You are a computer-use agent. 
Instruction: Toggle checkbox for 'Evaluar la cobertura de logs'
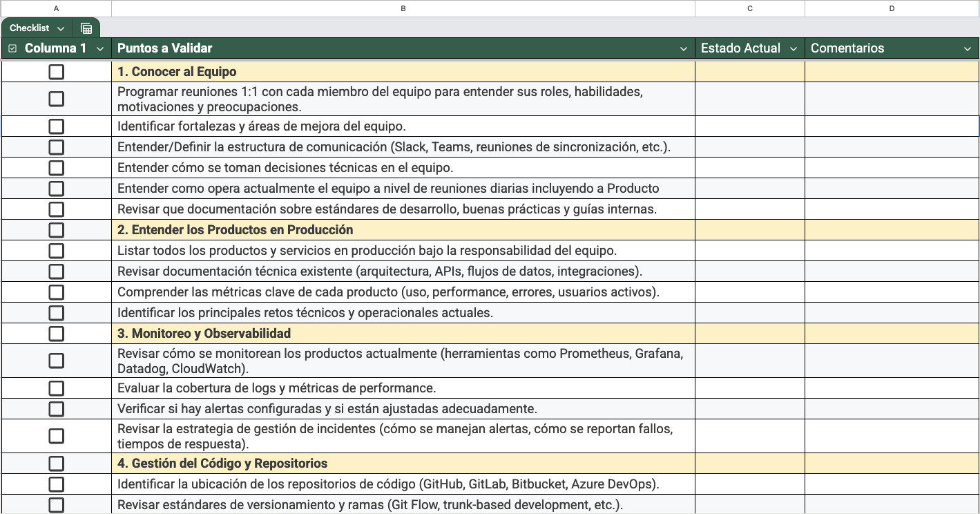[56, 388]
